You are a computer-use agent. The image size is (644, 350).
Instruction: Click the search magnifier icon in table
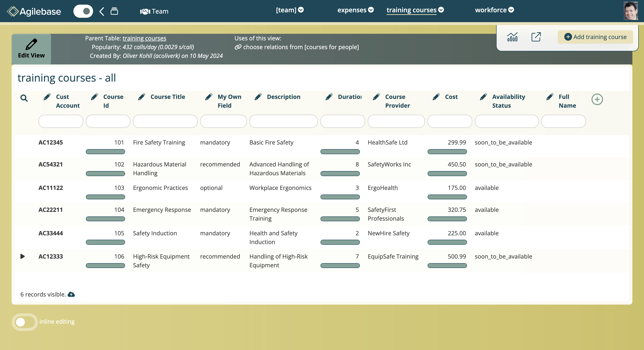coord(24,98)
